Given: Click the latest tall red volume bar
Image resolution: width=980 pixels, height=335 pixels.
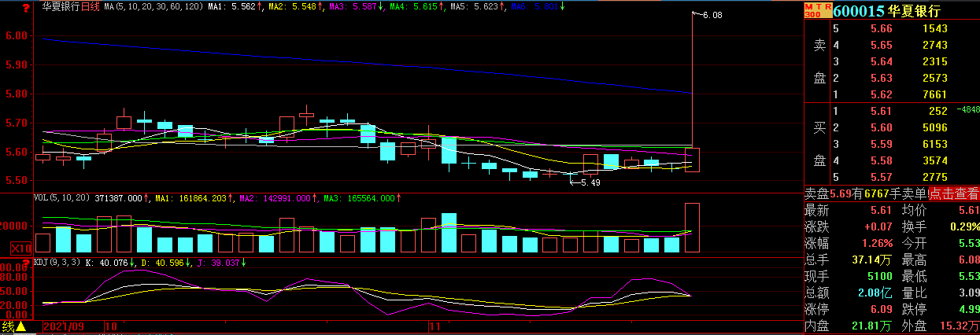Looking at the screenshot, I should (693, 227).
